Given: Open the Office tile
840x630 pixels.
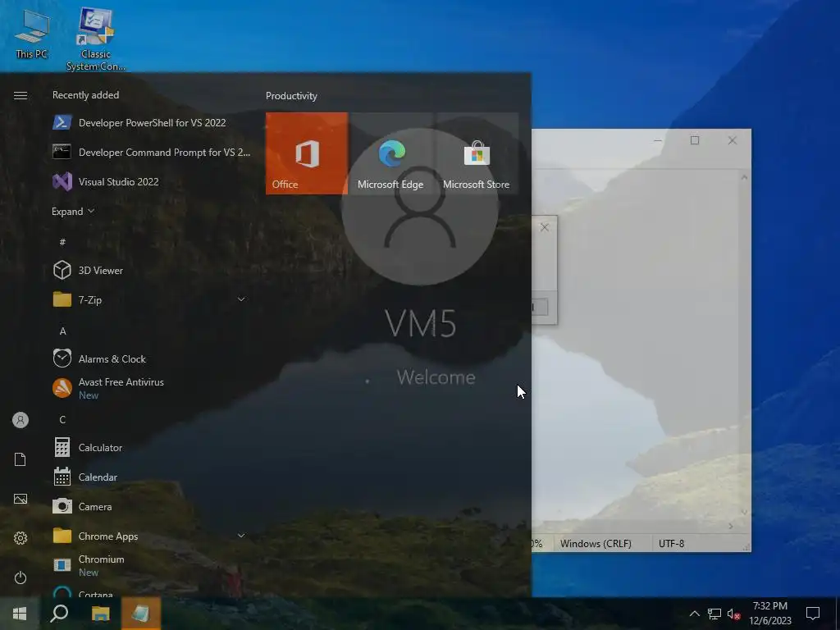Looking at the screenshot, I should pos(307,153).
